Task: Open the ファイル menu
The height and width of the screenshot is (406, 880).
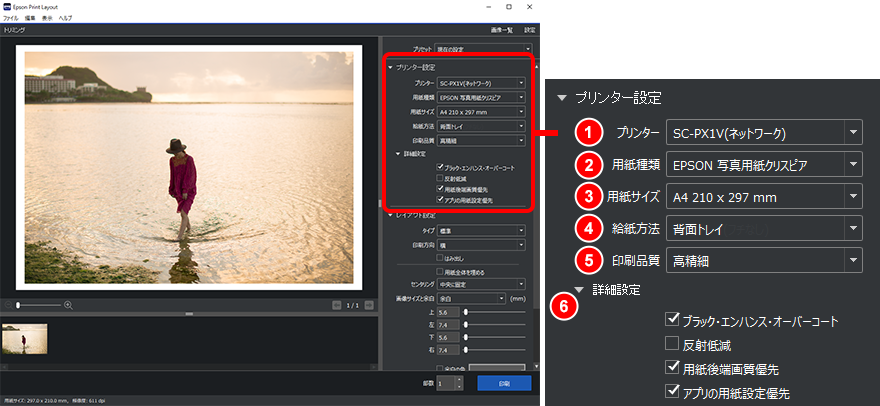Action: click(x=11, y=19)
